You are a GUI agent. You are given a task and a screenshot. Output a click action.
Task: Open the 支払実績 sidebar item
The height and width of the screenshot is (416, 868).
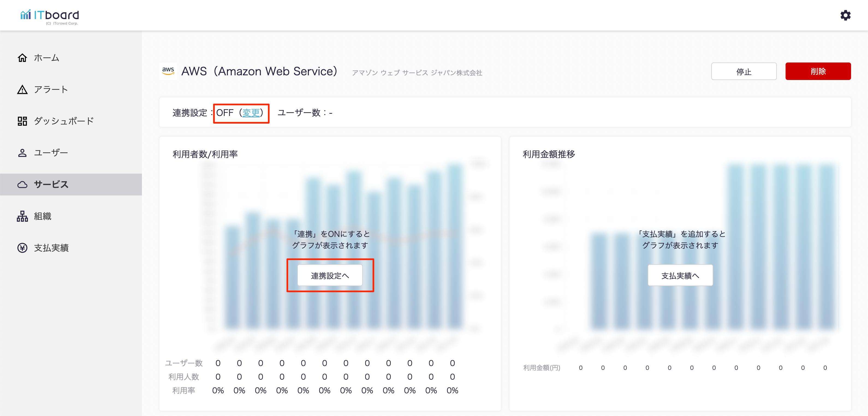[x=51, y=248]
